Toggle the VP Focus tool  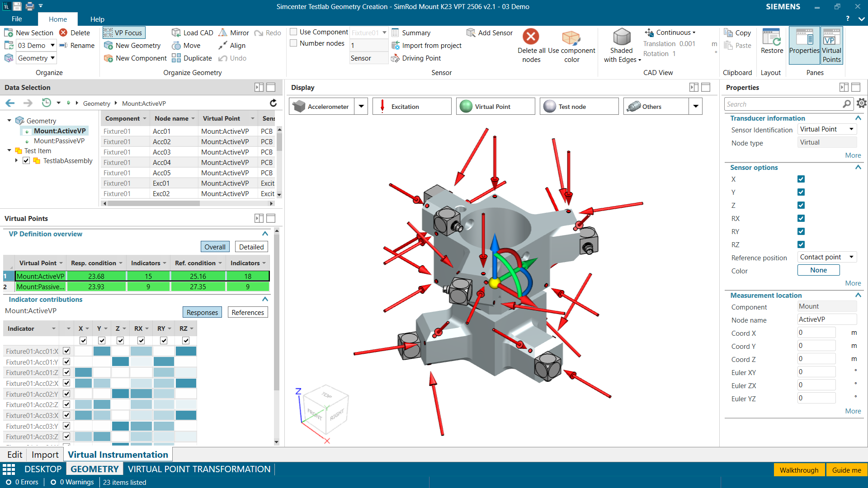click(123, 33)
